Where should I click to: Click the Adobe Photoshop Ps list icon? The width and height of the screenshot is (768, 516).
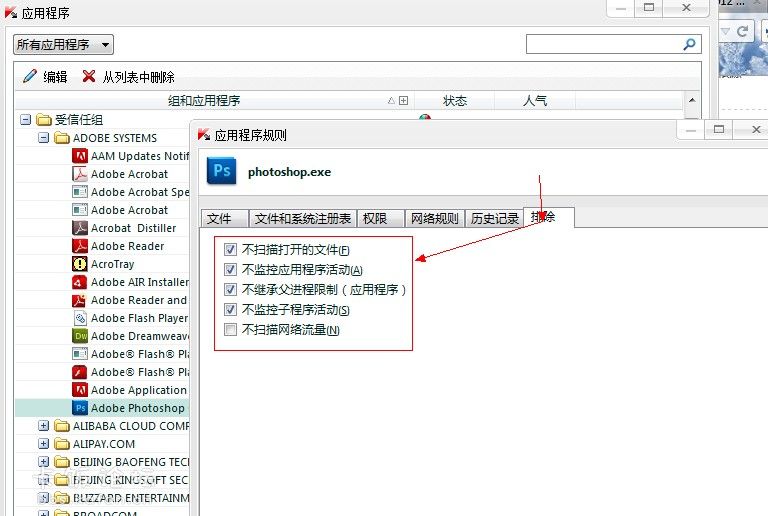79,408
